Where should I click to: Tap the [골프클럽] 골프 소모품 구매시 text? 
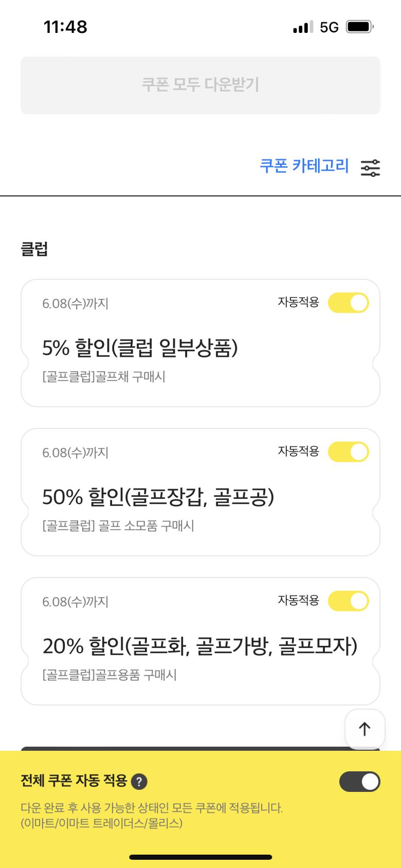pos(118,526)
